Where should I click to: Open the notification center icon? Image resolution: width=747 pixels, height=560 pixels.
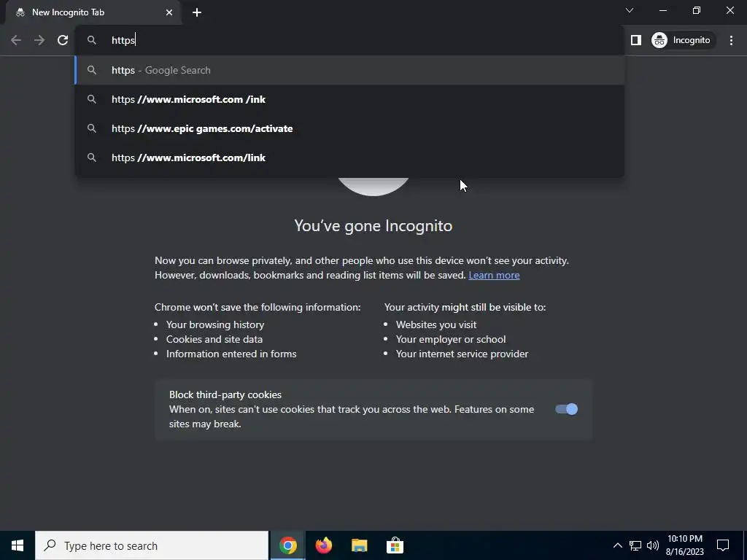point(723,545)
